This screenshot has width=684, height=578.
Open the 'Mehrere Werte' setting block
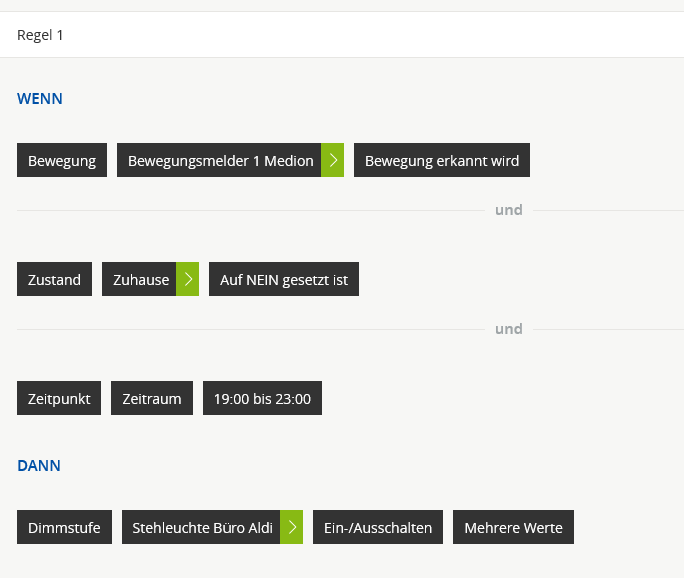(x=513, y=527)
